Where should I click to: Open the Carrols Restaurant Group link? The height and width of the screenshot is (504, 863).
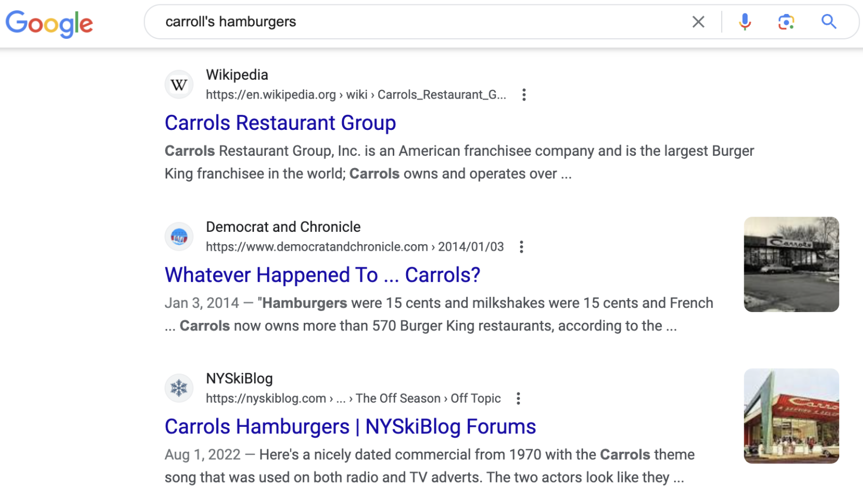pyautogui.click(x=280, y=123)
